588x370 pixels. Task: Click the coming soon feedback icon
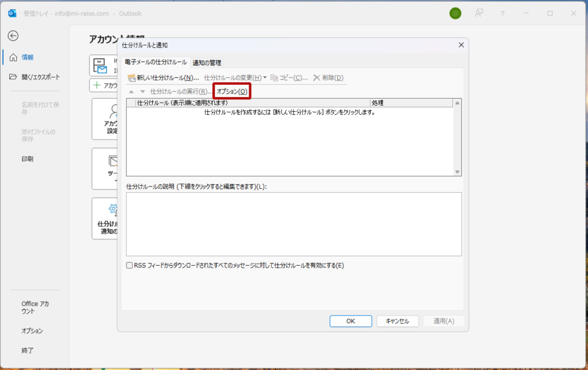pos(479,13)
